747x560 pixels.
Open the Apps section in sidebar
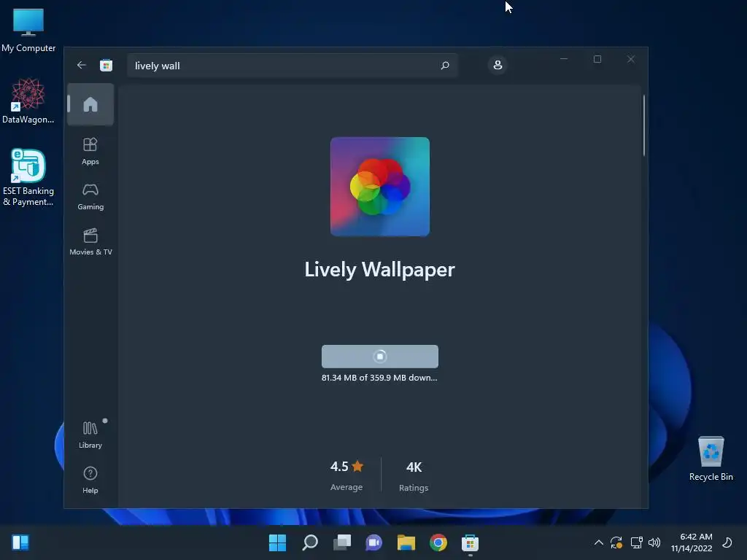(90, 152)
